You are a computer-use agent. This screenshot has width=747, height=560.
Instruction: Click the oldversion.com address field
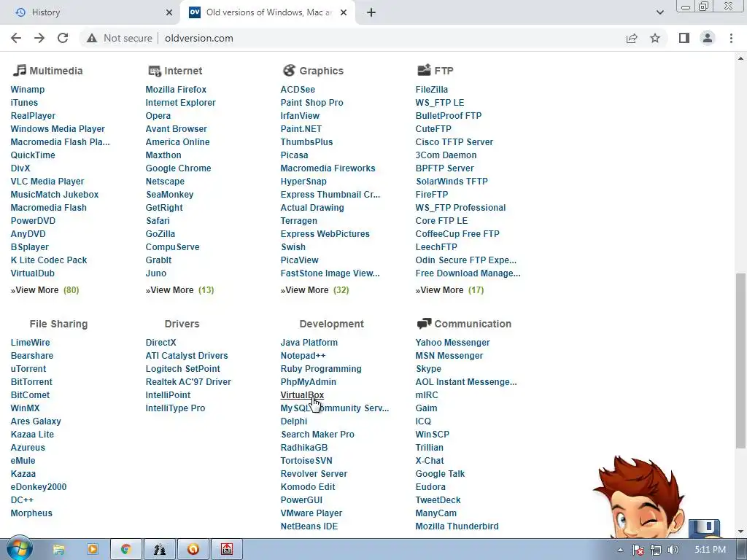tap(199, 38)
